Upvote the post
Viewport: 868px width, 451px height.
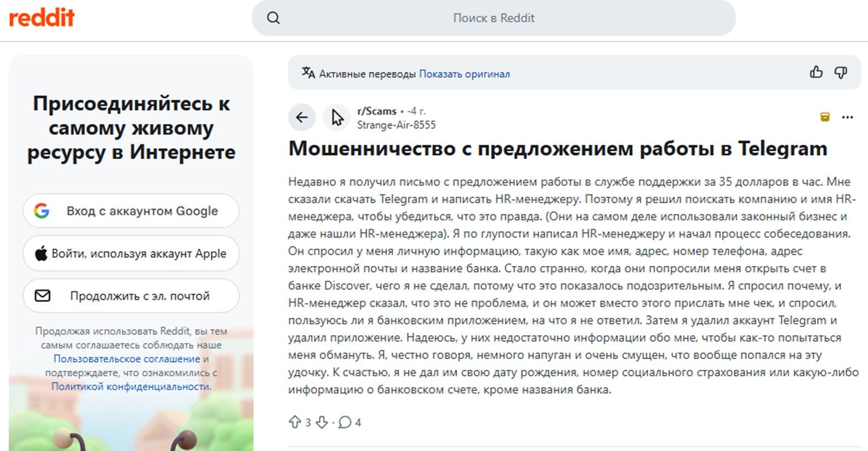[294, 422]
